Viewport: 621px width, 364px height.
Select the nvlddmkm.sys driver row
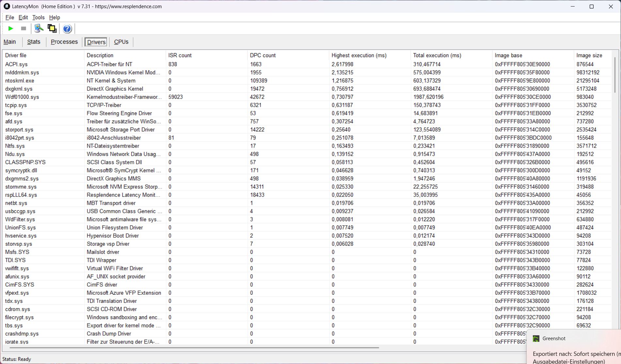coord(22,72)
